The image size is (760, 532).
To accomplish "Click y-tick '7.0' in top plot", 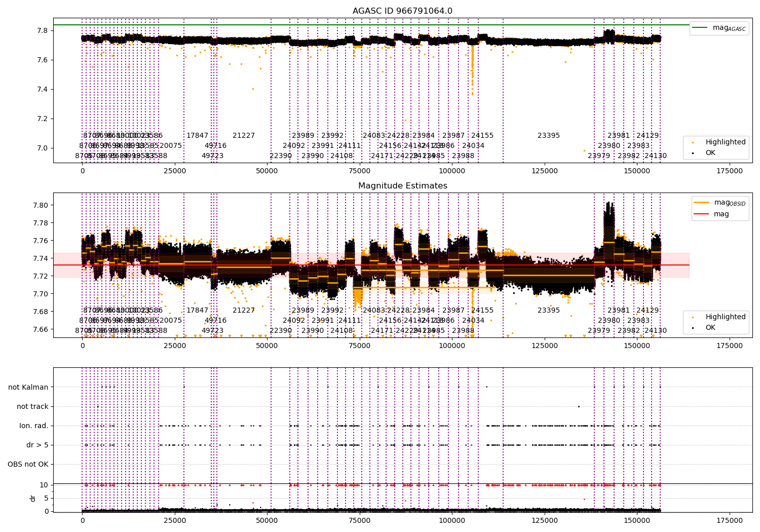I will coord(43,148).
